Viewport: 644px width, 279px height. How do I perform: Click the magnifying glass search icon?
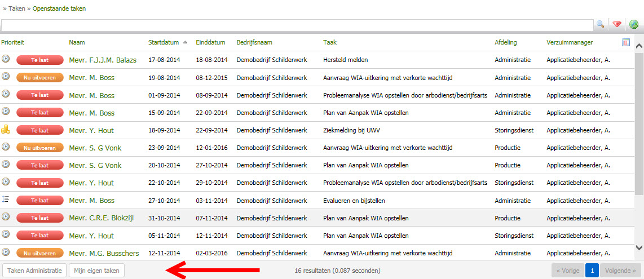tap(600, 24)
